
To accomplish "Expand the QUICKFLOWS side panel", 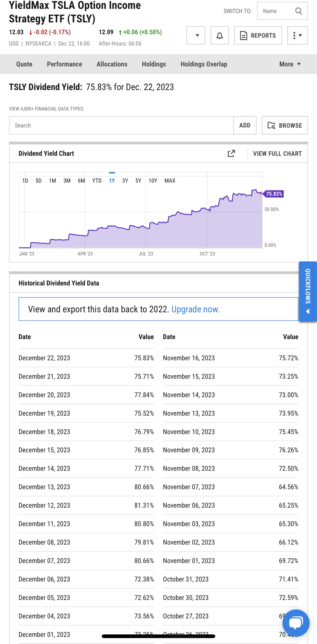I will (308, 292).
